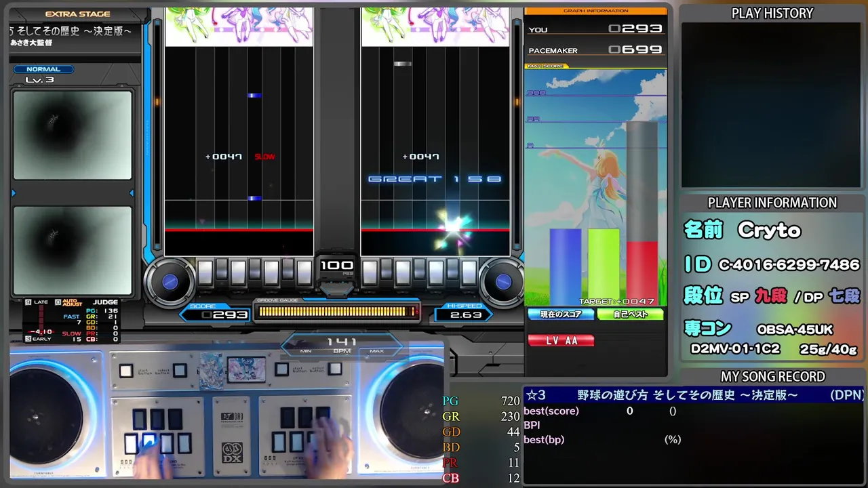
Task: Click the MY SONG RECORD heading
Action: pos(773,377)
